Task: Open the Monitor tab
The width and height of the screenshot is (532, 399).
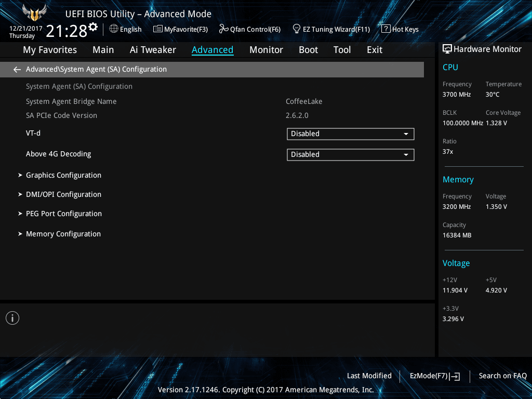Action: [266, 50]
